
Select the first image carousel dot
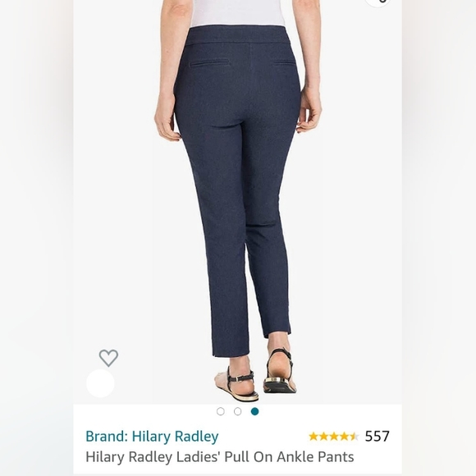221,411
